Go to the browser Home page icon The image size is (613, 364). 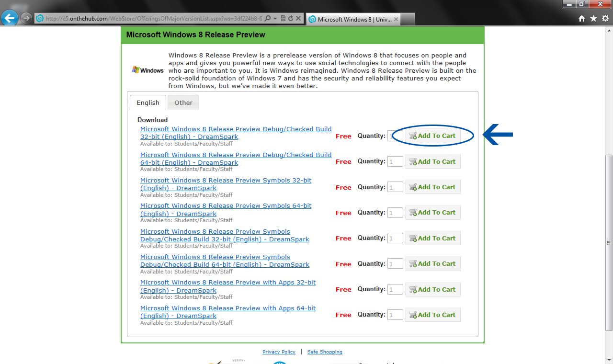pyautogui.click(x=582, y=19)
